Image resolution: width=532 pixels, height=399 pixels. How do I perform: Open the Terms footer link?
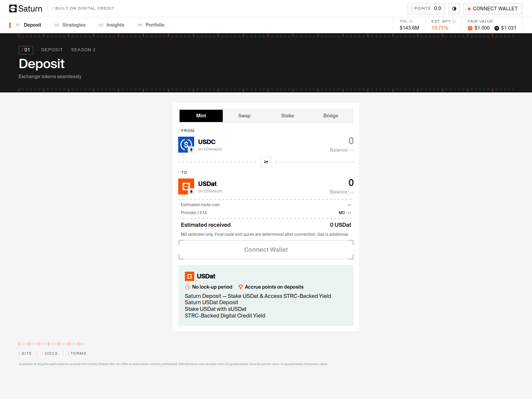[x=77, y=353]
